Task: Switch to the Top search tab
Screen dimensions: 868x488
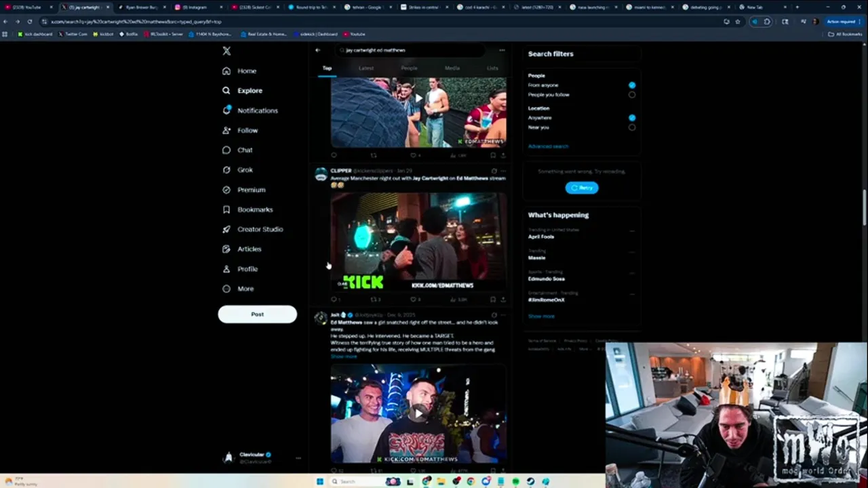Action: coord(327,68)
